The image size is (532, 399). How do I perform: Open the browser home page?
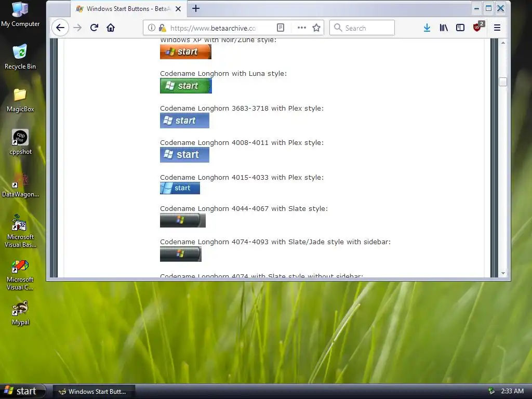[111, 28]
